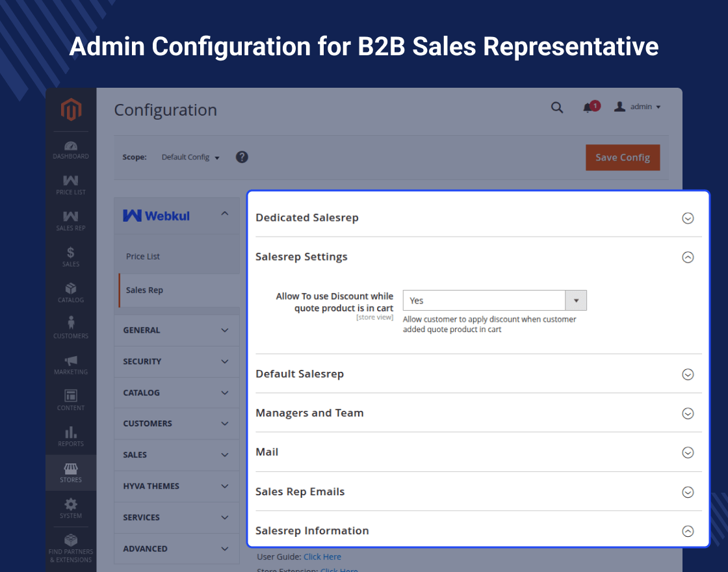The width and height of the screenshot is (728, 572).
Task: Open the Catalog sidebar menu
Action: coord(71,293)
